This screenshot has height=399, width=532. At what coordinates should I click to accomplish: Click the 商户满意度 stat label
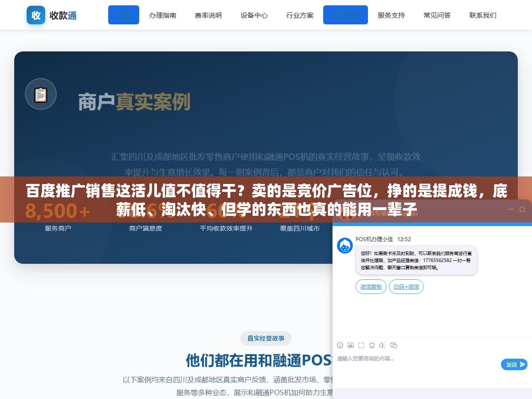click(x=145, y=228)
